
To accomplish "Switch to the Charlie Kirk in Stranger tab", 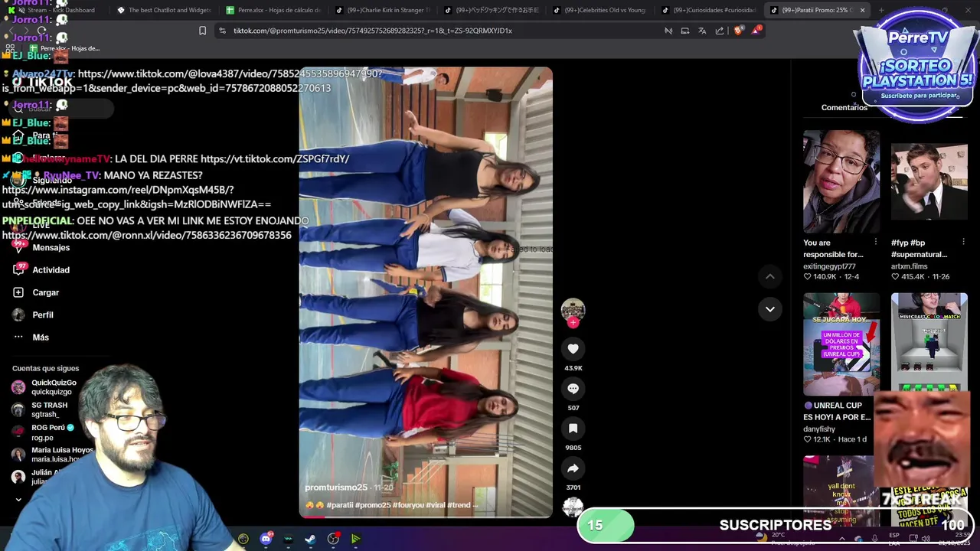I will click(x=383, y=10).
